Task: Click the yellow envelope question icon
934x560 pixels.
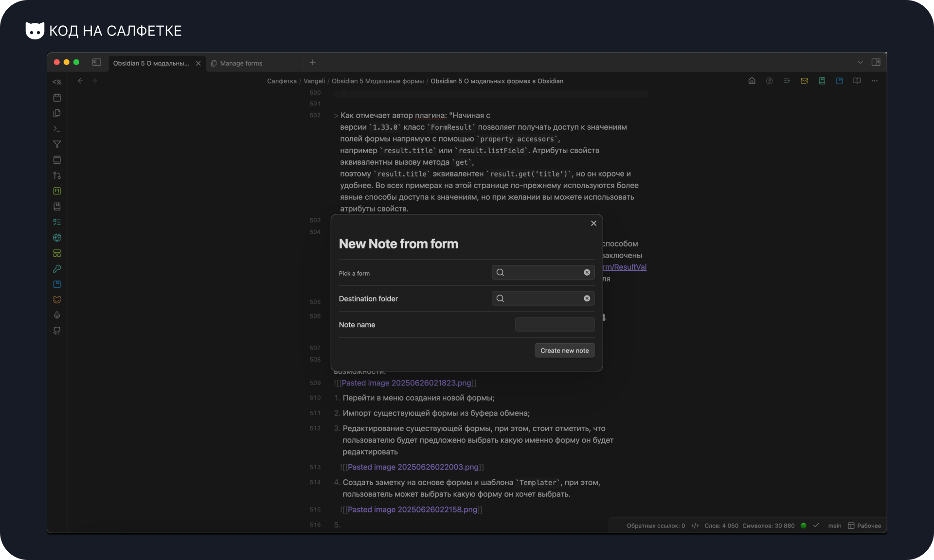Action: [x=805, y=81]
